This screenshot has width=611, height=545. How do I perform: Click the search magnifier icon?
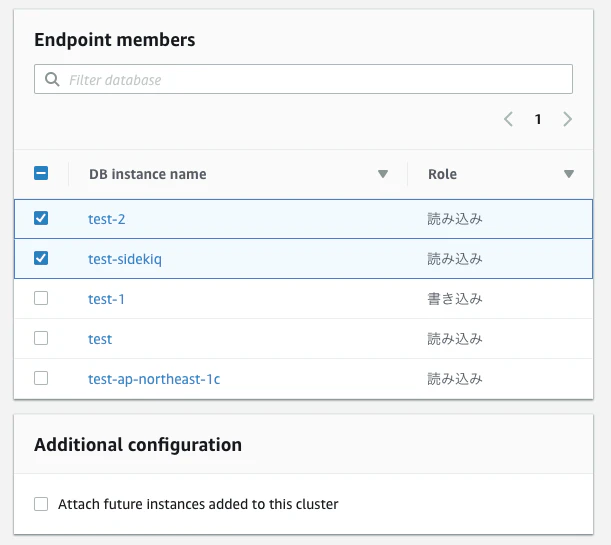click(52, 79)
